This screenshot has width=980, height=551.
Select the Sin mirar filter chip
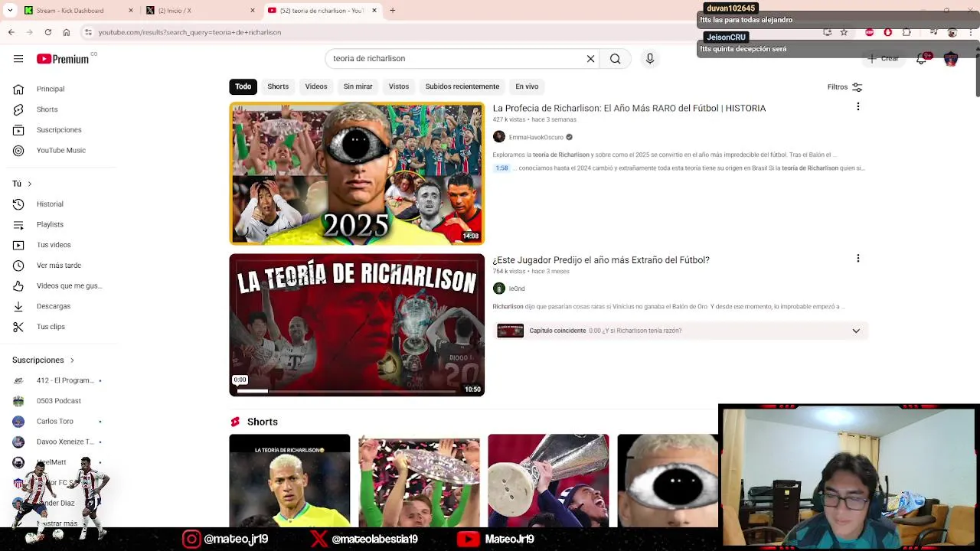pos(358,86)
